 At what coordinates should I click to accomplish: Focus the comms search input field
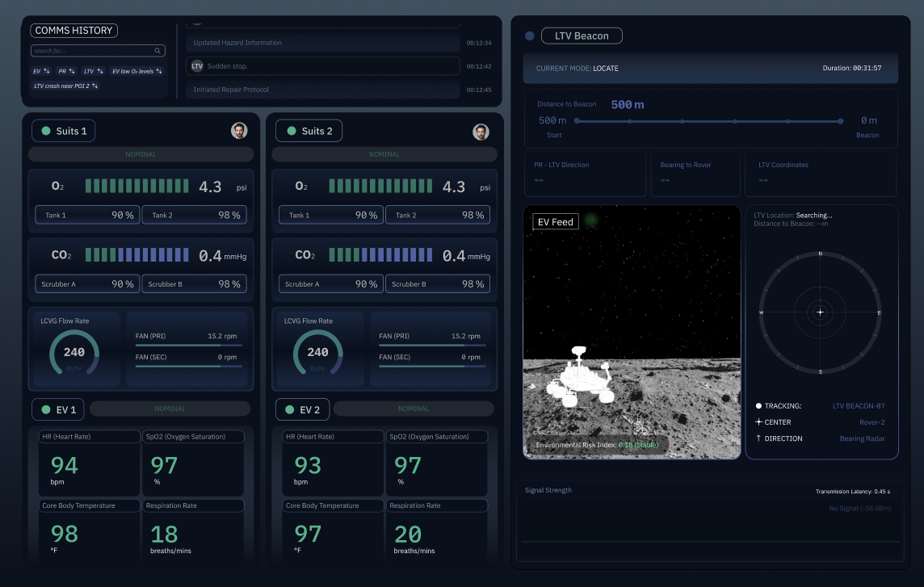(98, 51)
